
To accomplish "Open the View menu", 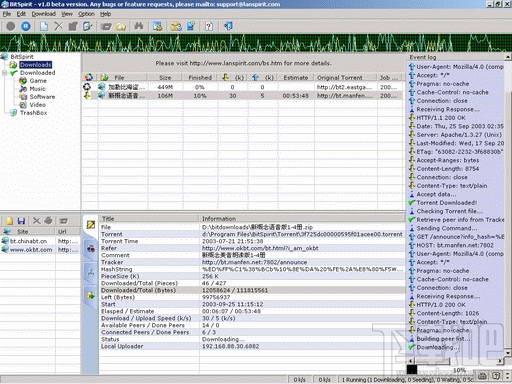I will click(67, 14).
